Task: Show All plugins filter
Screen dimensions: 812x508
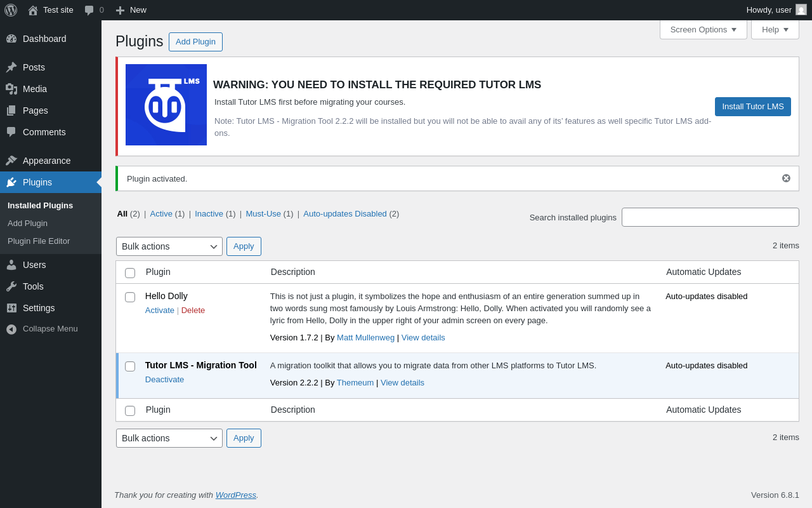Action: click(122, 213)
